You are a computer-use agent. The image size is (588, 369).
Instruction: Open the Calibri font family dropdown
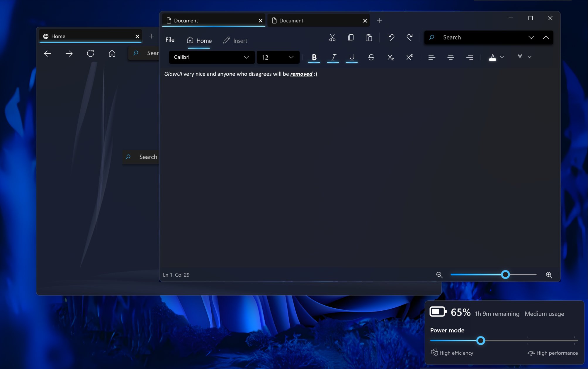click(x=246, y=57)
